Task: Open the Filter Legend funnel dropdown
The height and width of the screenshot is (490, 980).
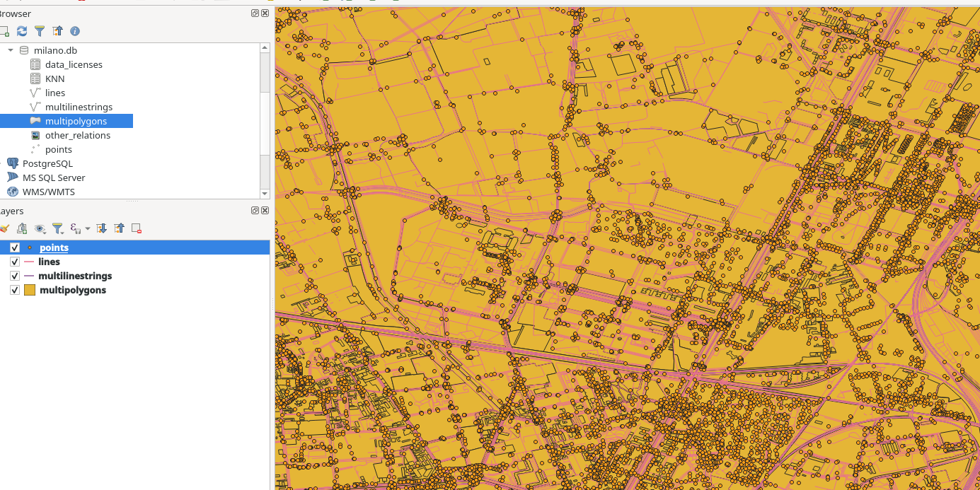Action: click(x=58, y=228)
